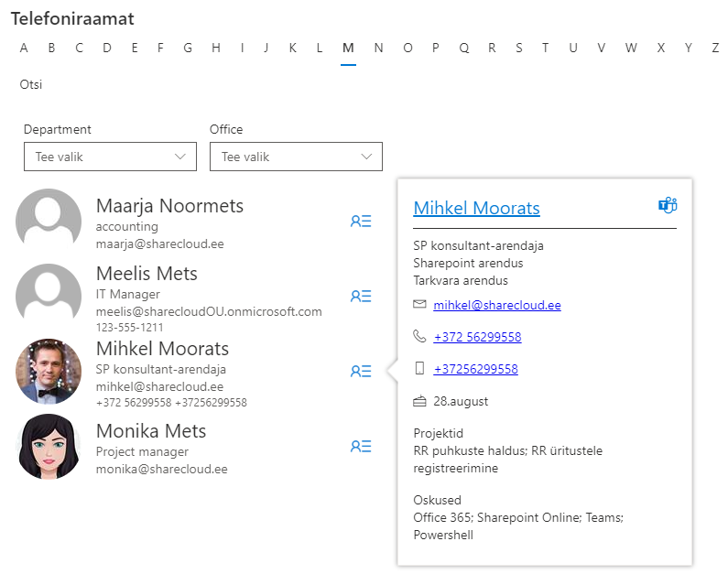
Task: Open the Department dropdown
Action: [110, 157]
